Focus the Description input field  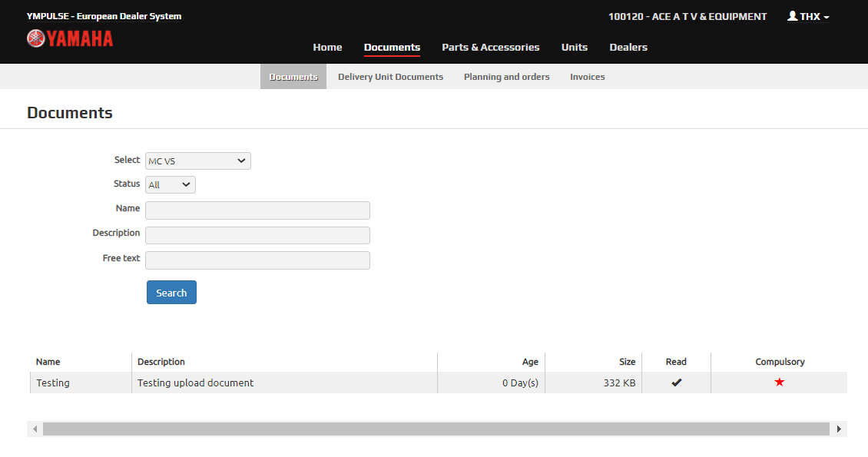(257, 235)
